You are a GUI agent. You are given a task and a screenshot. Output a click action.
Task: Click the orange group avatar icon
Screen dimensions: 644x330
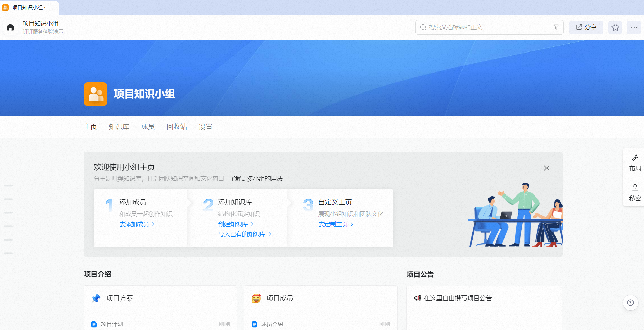(95, 94)
